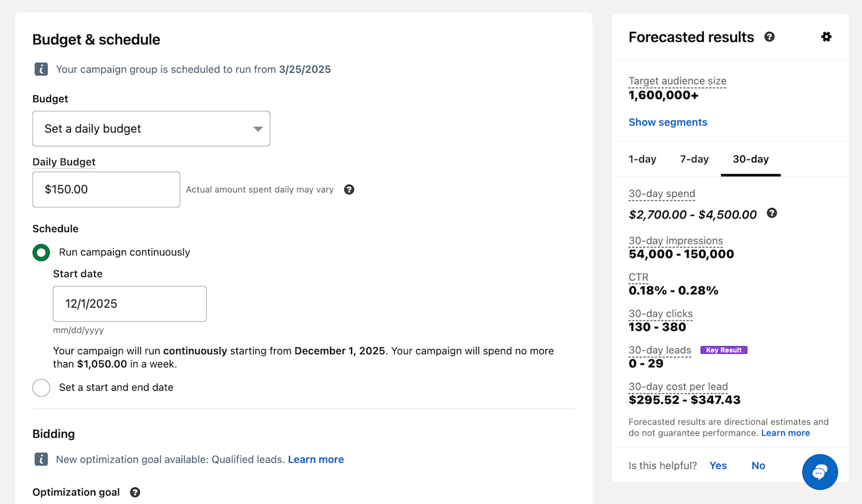Click help icon next to Optimization goal

tap(135, 492)
